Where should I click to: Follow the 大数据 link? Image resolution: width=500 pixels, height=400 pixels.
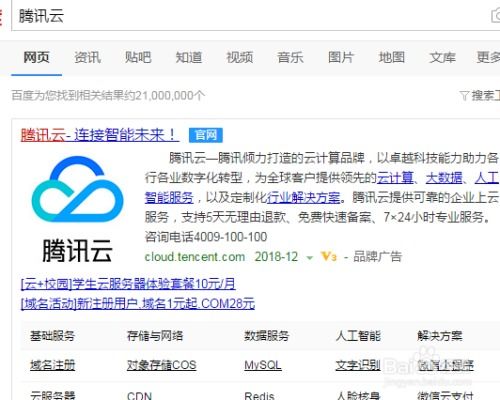click(444, 177)
